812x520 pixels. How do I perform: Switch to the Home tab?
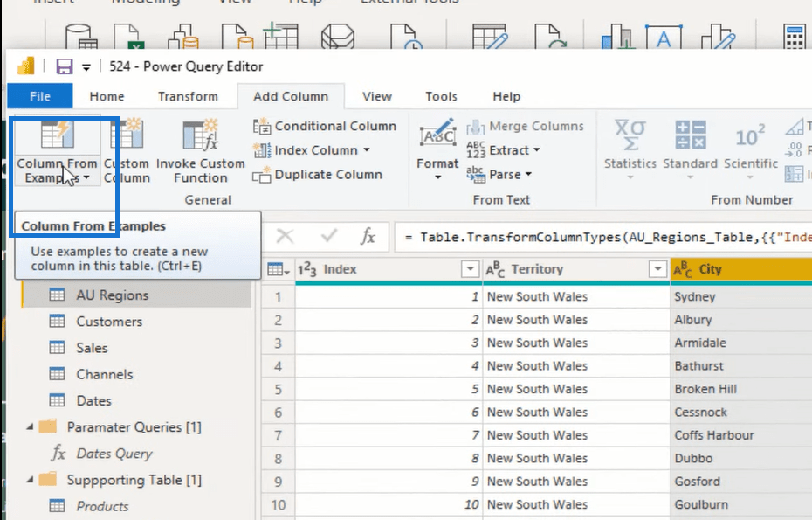coord(107,96)
